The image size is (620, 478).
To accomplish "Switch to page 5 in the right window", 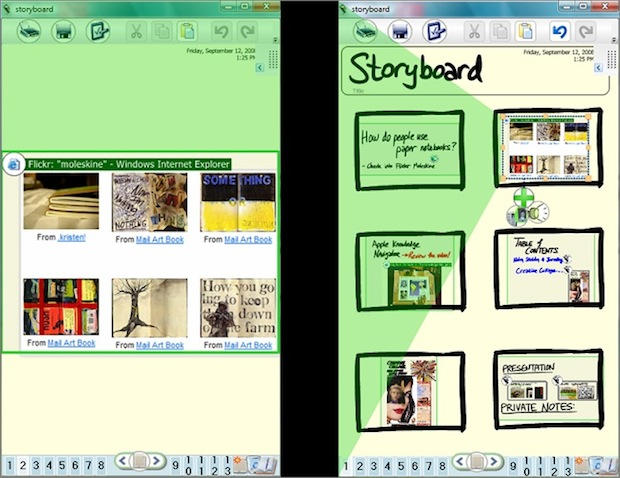I will click(x=401, y=466).
